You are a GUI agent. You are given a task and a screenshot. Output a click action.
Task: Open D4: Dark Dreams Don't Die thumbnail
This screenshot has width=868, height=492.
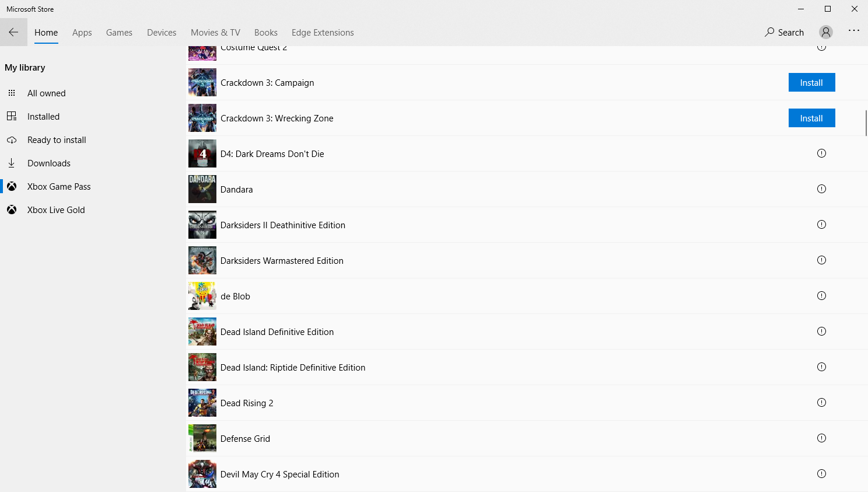(x=202, y=153)
